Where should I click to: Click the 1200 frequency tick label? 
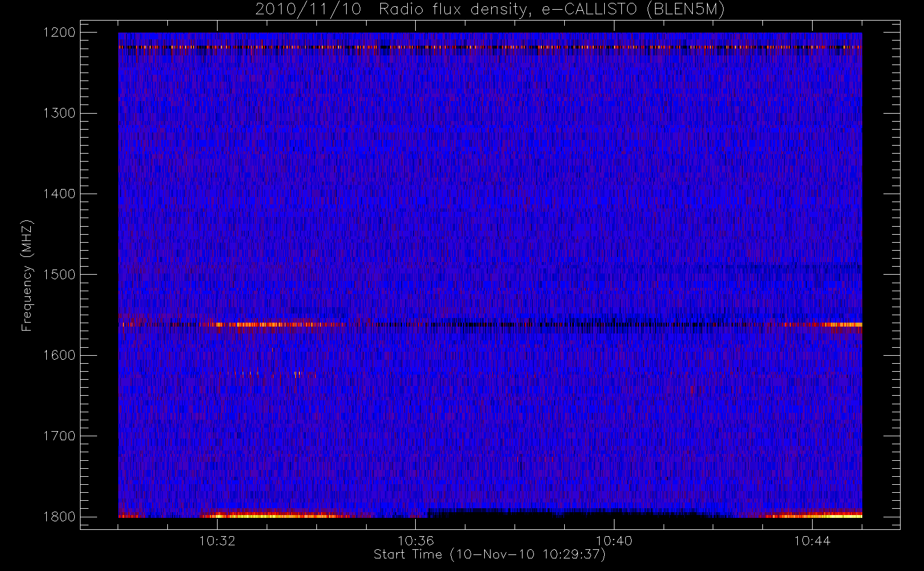coord(59,33)
